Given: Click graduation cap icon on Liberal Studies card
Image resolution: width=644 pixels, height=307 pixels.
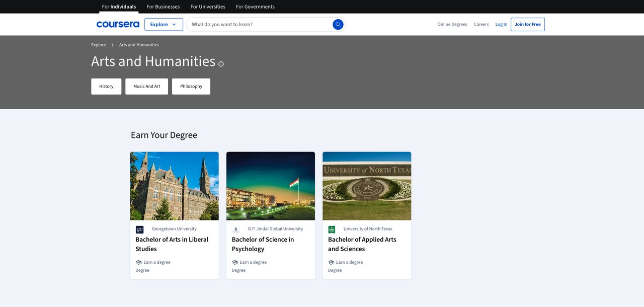Looking at the screenshot, I should (138, 262).
